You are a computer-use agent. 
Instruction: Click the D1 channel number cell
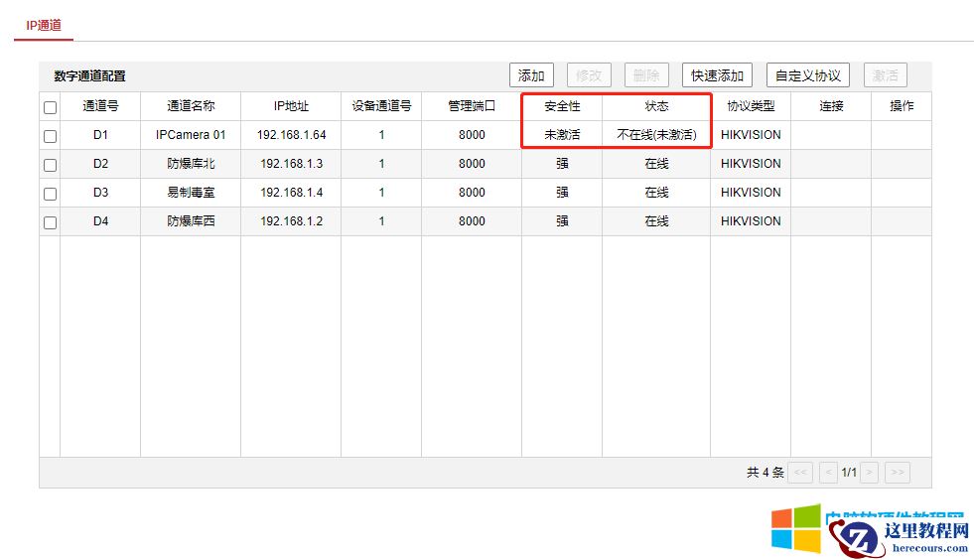click(x=100, y=135)
